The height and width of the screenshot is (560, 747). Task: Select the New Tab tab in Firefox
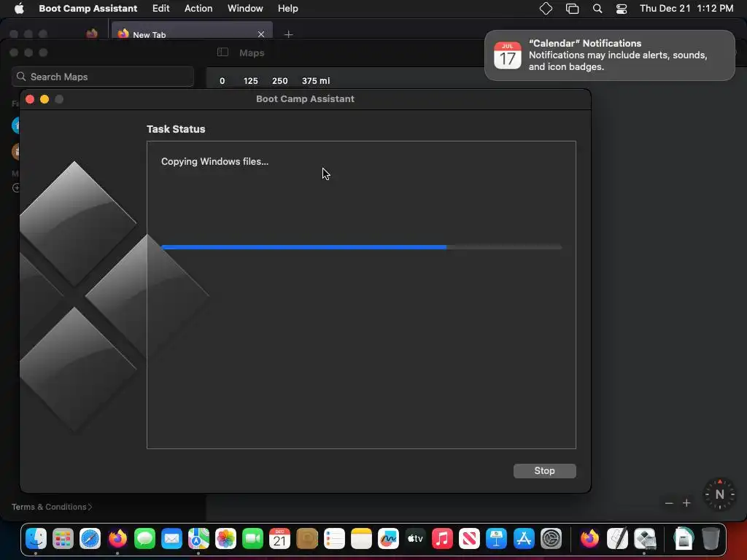[x=192, y=34]
